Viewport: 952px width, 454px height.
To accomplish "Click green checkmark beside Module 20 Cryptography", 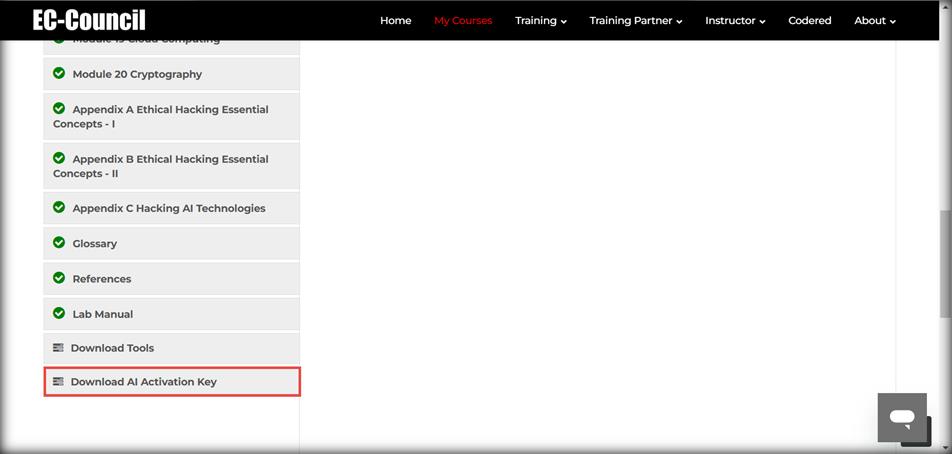I will coord(59,73).
